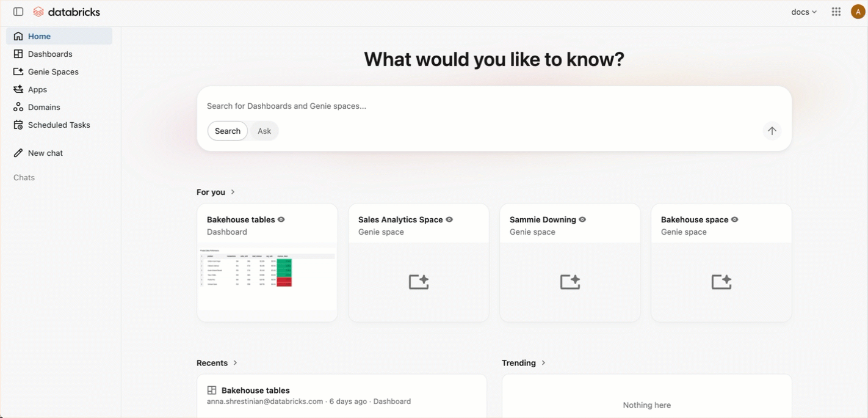
Task: Open Dashboards from the sidebar
Action: coord(59,54)
